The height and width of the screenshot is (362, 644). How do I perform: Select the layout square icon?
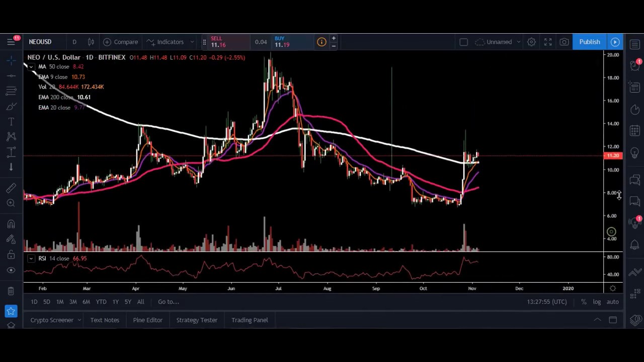[x=464, y=42]
